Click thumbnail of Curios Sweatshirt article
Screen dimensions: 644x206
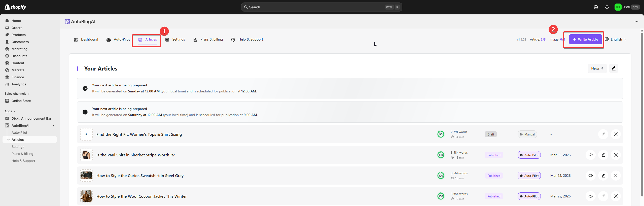point(86,176)
